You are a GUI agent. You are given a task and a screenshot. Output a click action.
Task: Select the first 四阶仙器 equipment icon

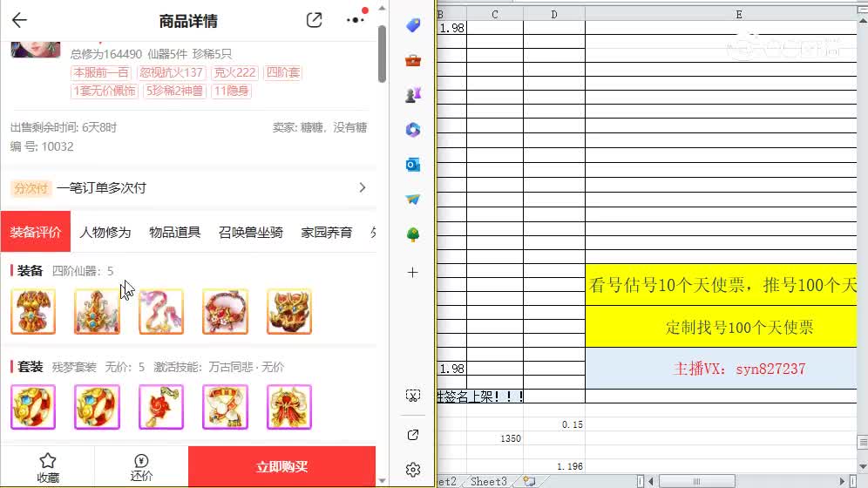[x=33, y=311]
